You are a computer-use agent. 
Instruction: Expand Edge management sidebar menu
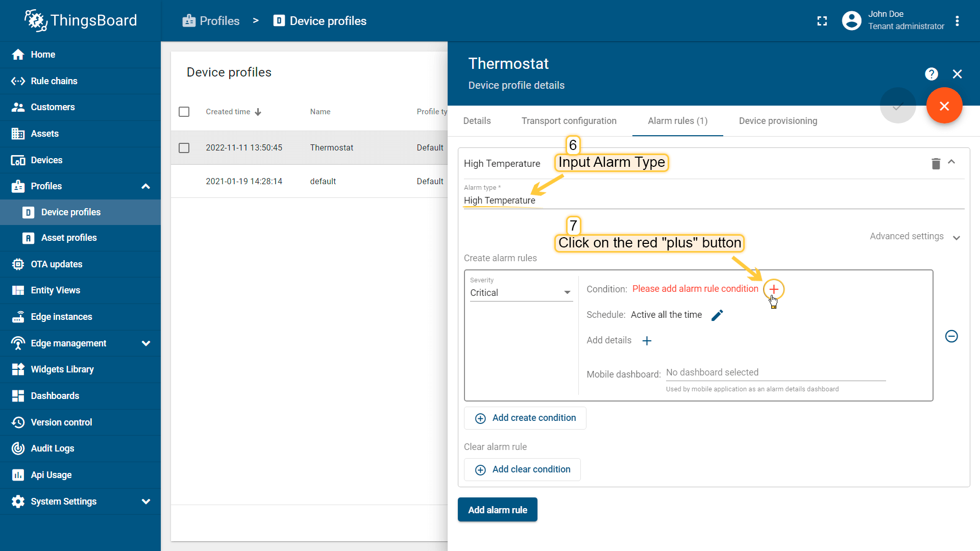[145, 343]
